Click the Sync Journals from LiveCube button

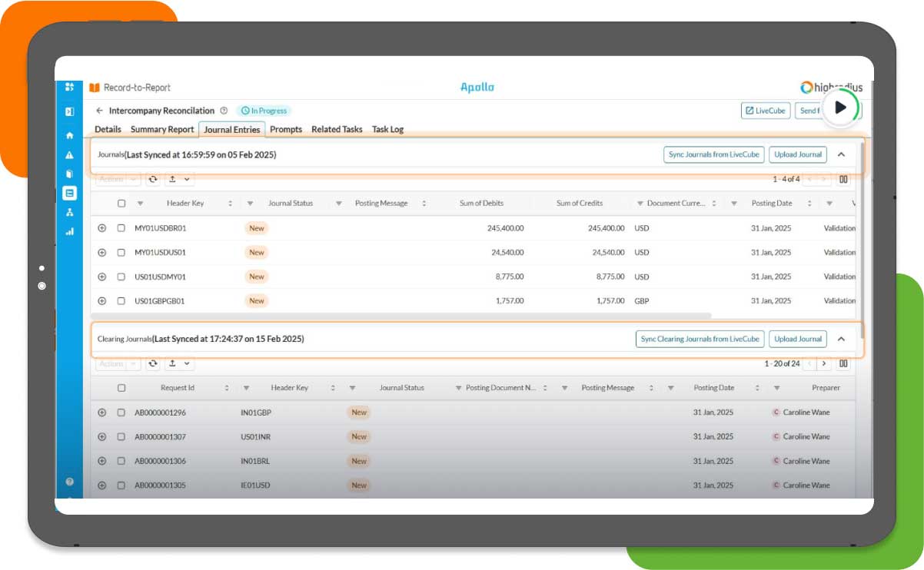713,154
